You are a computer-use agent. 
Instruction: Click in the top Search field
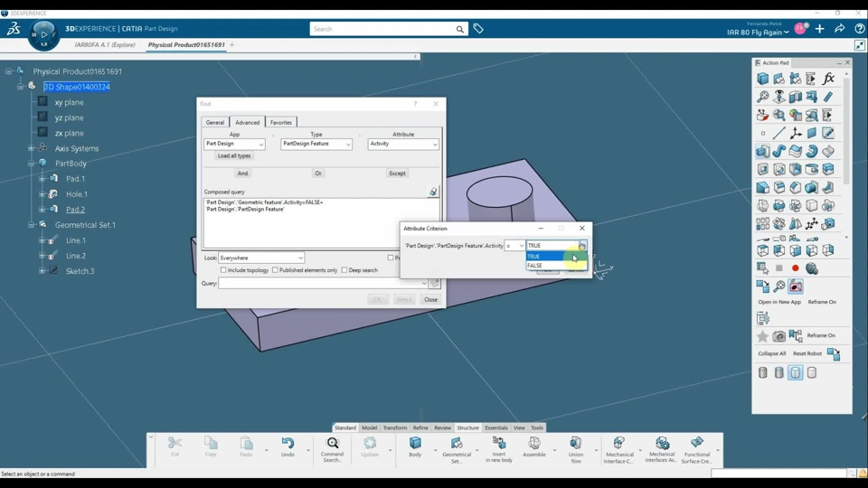pos(382,29)
